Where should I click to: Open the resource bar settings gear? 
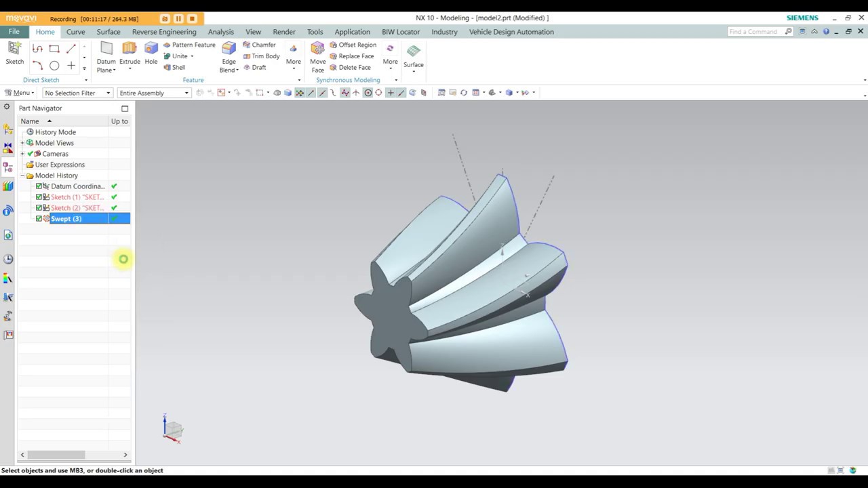(x=7, y=107)
